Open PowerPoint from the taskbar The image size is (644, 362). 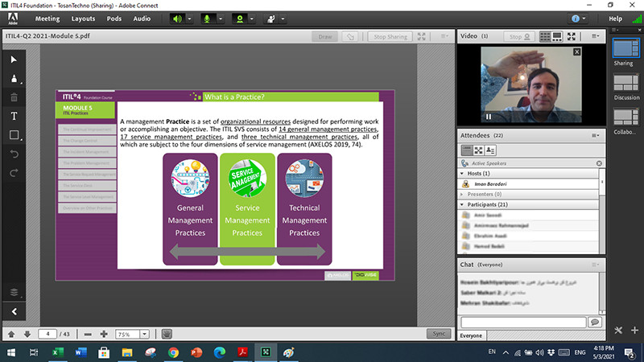click(196, 352)
